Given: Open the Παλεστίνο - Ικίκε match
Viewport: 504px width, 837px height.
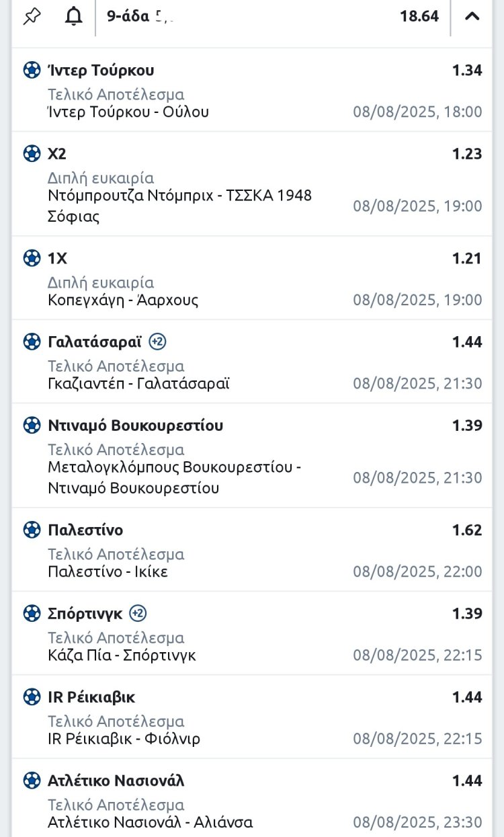Looking at the screenshot, I should 108,572.
